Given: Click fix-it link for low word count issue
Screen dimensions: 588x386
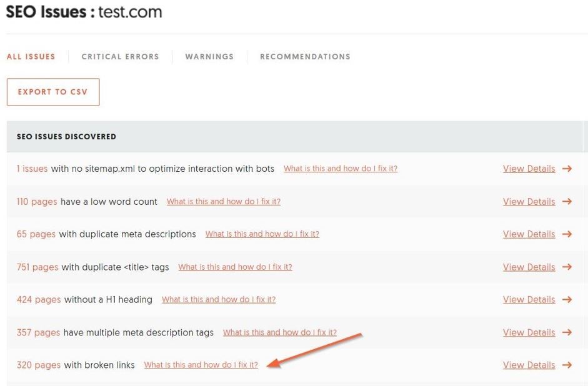Looking at the screenshot, I should [x=224, y=201].
